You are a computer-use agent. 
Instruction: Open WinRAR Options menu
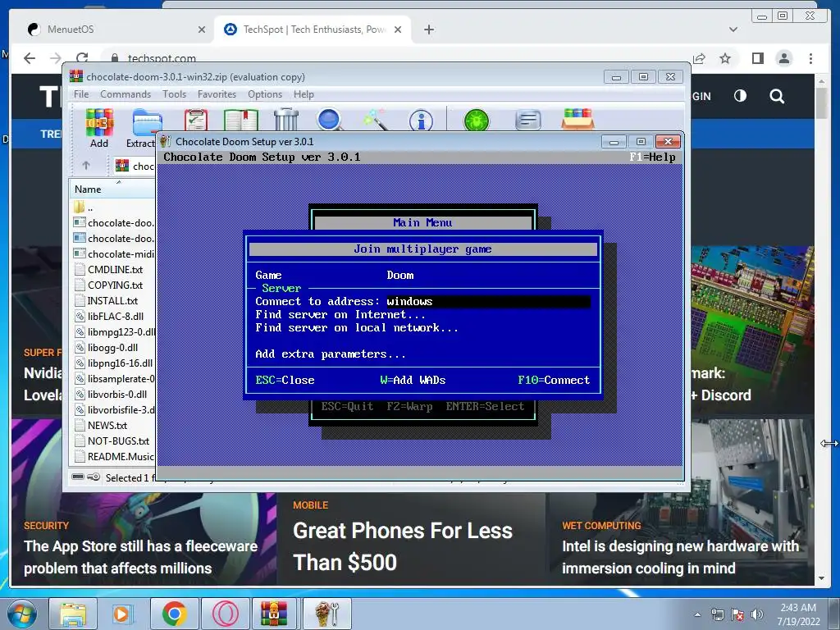point(265,94)
